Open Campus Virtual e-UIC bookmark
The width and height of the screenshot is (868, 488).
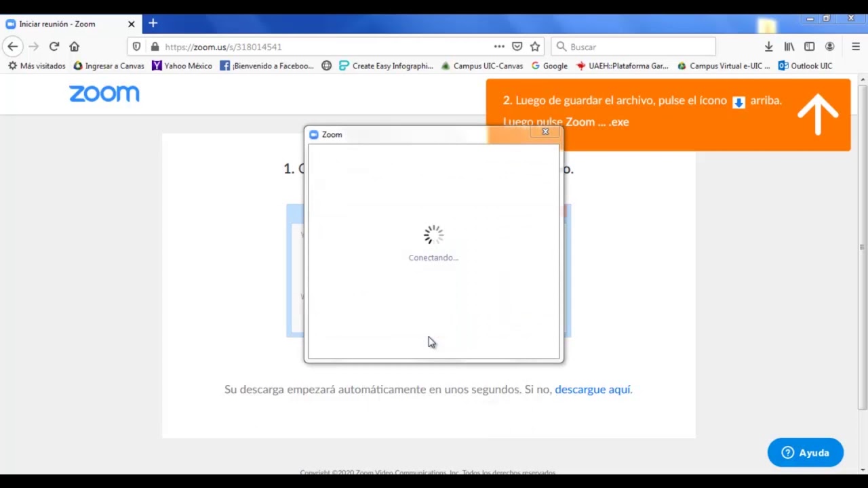point(724,66)
